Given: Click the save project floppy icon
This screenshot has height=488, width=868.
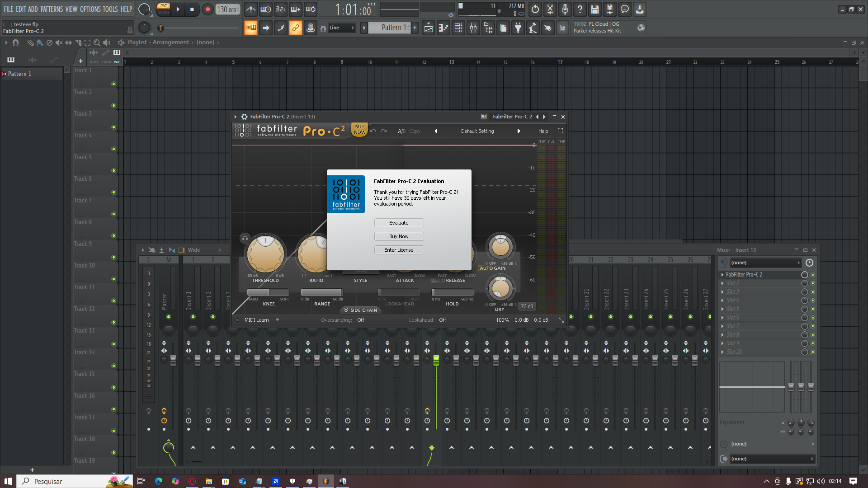Looking at the screenshot, I should [595, 9].
